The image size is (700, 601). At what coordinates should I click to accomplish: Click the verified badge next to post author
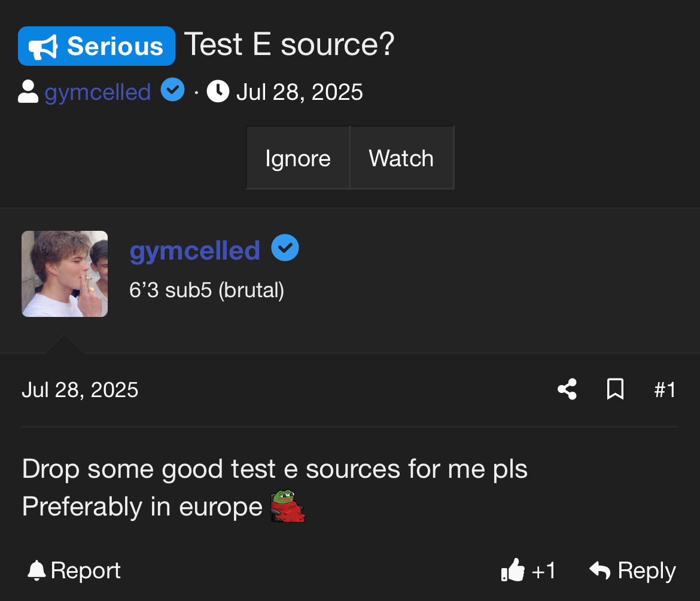(x=285, y=248)
